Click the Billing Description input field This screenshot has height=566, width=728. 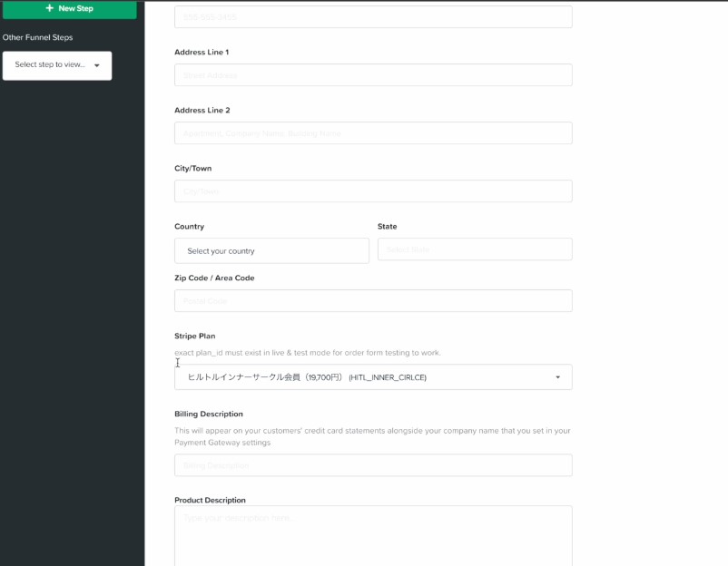373,465
